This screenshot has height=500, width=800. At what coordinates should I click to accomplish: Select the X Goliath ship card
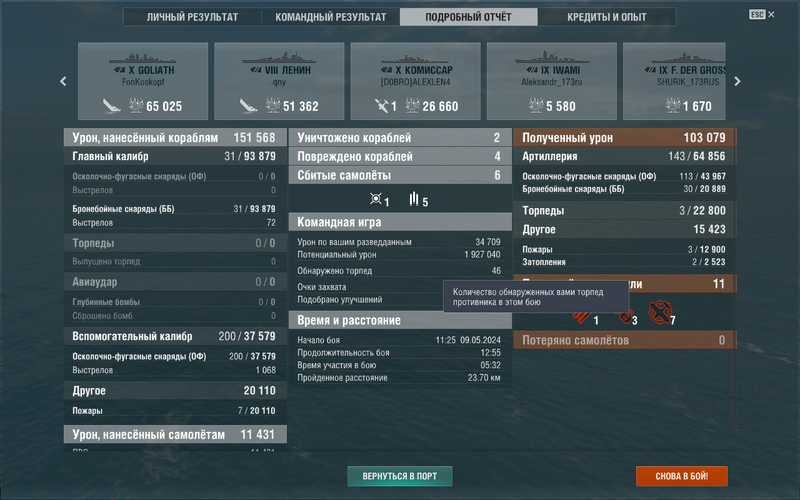pyautogui.click(x=143, y=82)
